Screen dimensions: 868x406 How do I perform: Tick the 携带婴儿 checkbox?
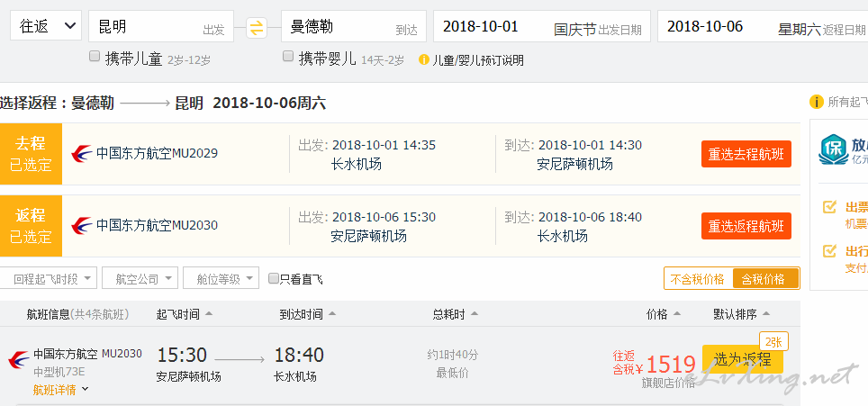(288, 56)
